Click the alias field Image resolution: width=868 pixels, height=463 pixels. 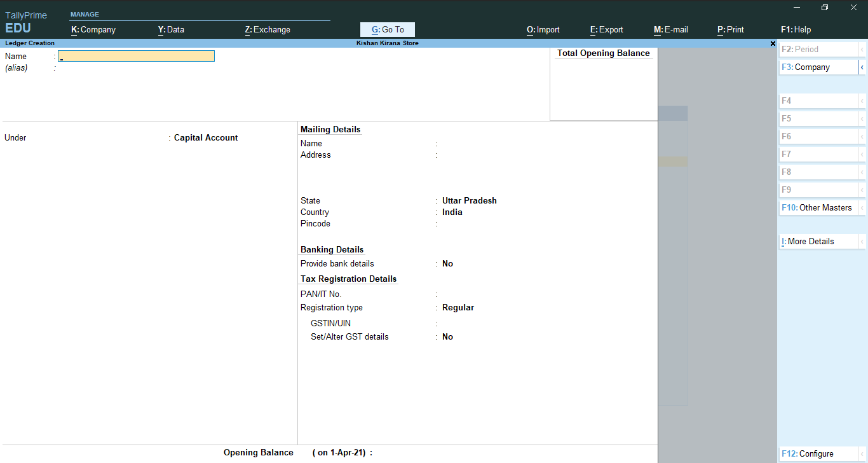[x=136, y=68]
